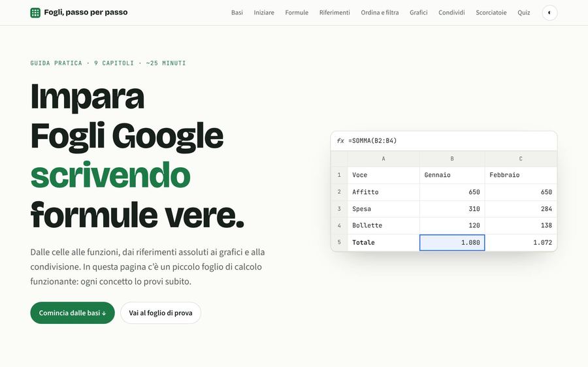This screenshot has height=367, width=588.
Task: Click the 'Bollette' cell
Action: tap(384, 226)
